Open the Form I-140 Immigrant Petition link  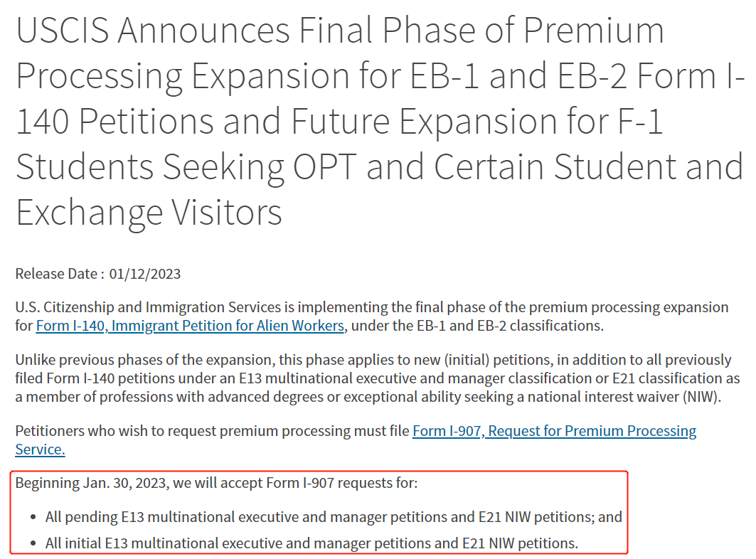pos(190,326)
